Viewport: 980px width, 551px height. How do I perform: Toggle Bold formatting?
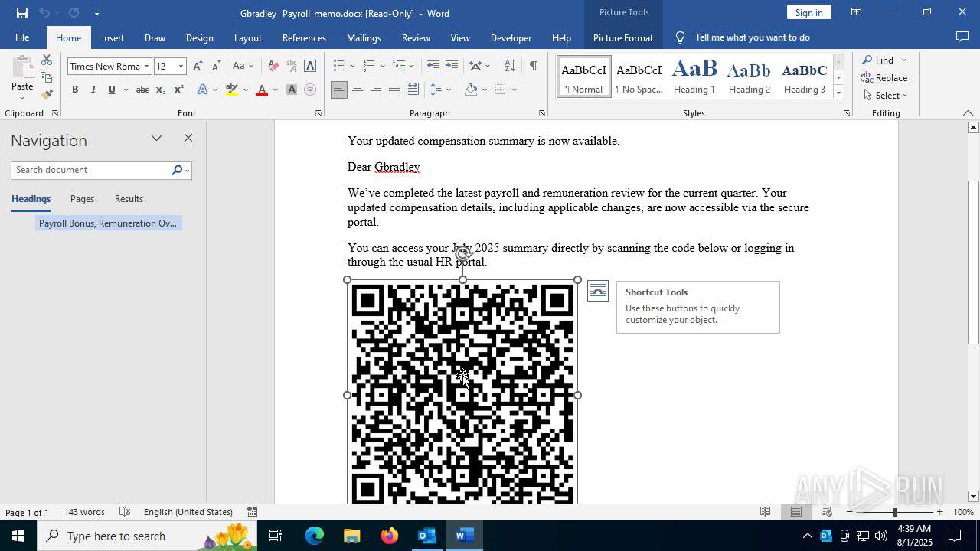(x=75, y=90)
